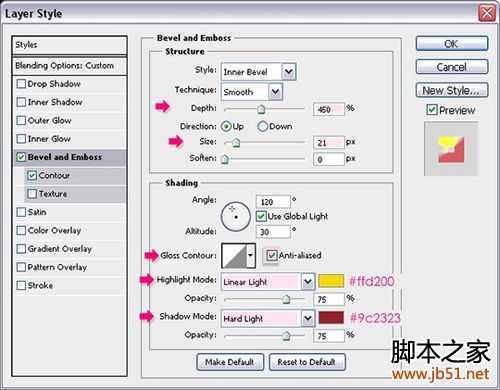Click the Soften slider handle

pos(225,159)
